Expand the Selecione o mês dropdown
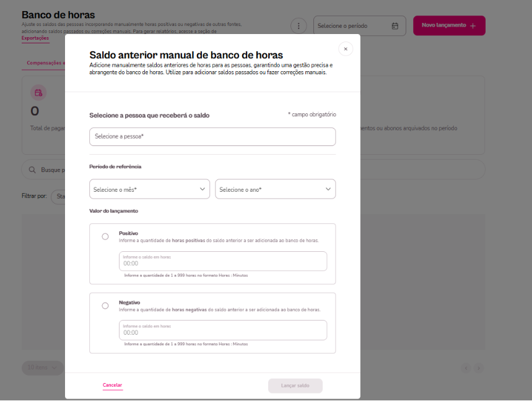The image size is (532, 401). click(149, 189)
